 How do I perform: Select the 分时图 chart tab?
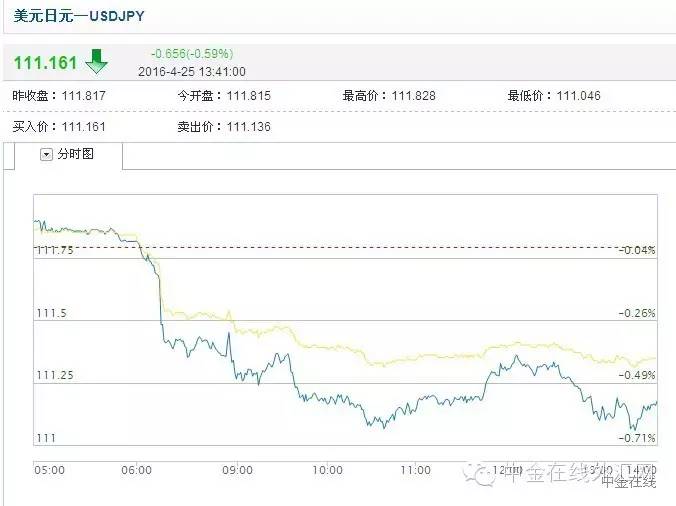(75, 154)
